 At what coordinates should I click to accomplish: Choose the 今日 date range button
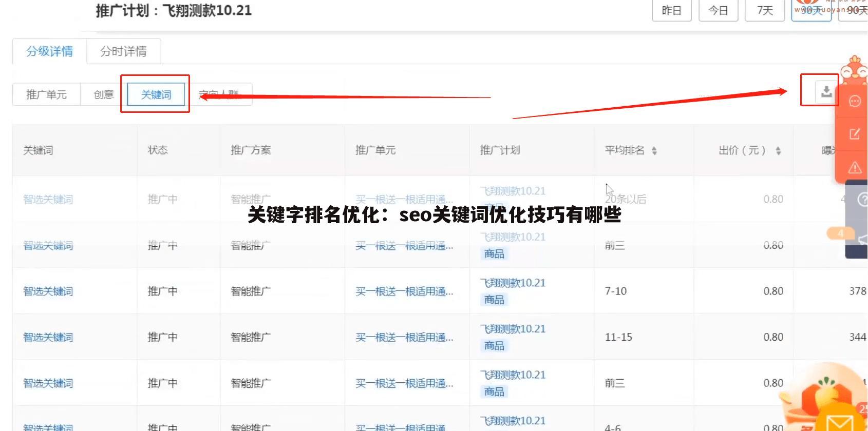coord(719,11)
